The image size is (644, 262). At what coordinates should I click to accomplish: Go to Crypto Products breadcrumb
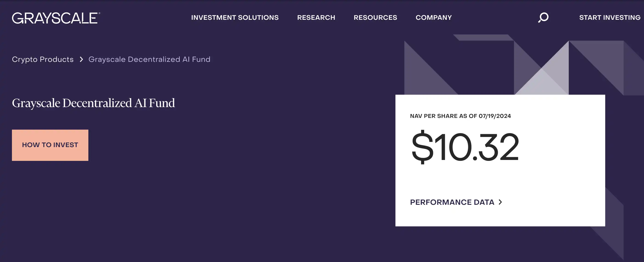pos(43,59)
